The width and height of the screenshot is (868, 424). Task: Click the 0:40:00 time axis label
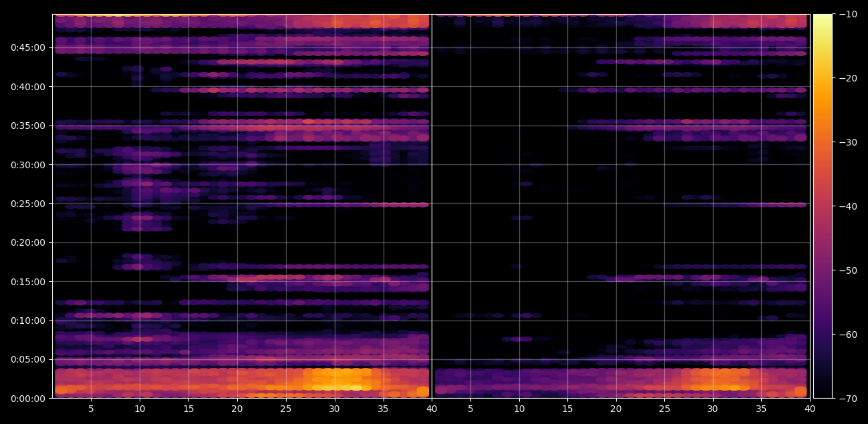28,86
